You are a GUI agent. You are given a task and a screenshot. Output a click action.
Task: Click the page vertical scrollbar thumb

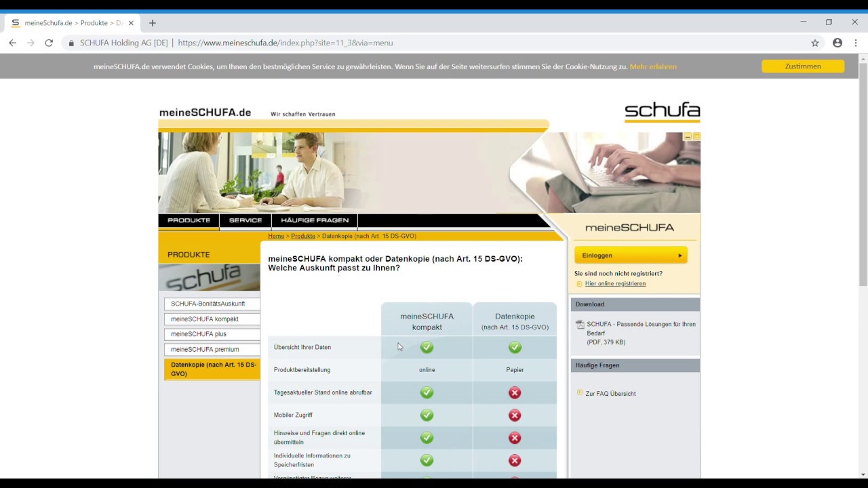click(863, 175)
